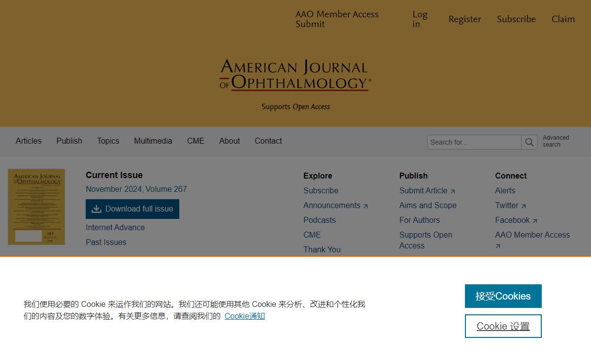The image size is (591, 364).
Task: Open Submit Article external link
Action: click(427, 190)
